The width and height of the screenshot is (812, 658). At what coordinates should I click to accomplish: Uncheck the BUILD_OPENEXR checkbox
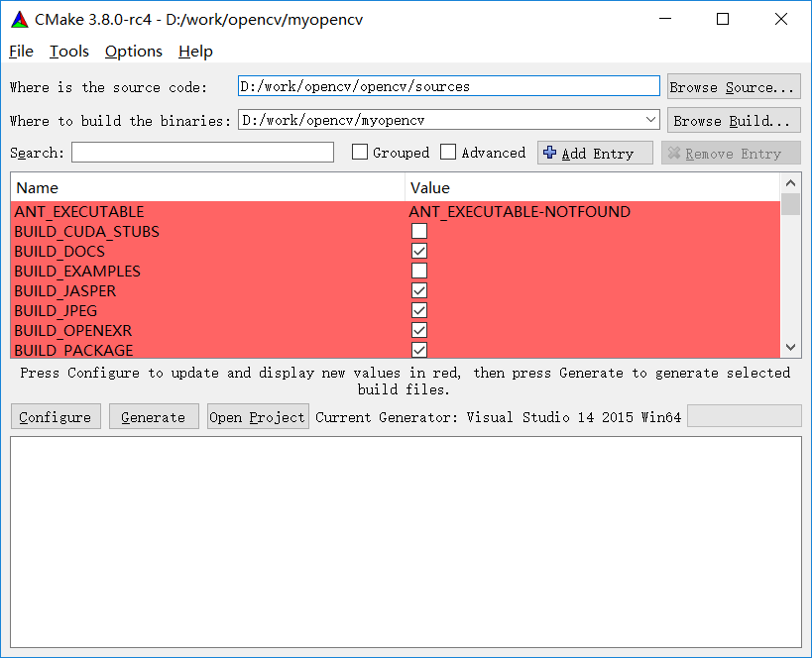click(419, 330)
